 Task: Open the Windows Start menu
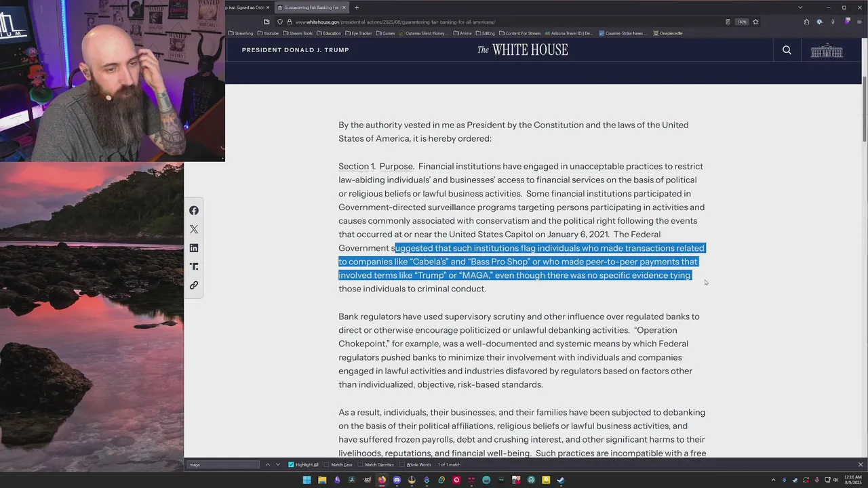point(307,480)
